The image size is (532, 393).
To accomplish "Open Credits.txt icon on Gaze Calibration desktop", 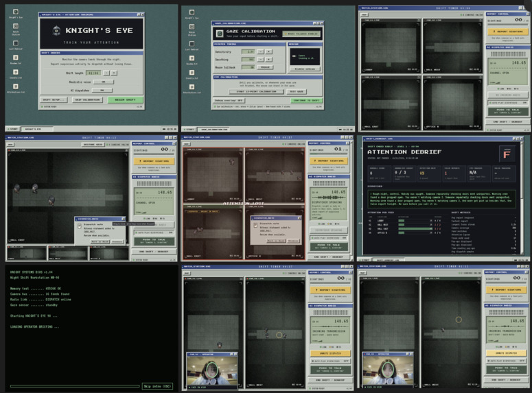I will 192,73.
